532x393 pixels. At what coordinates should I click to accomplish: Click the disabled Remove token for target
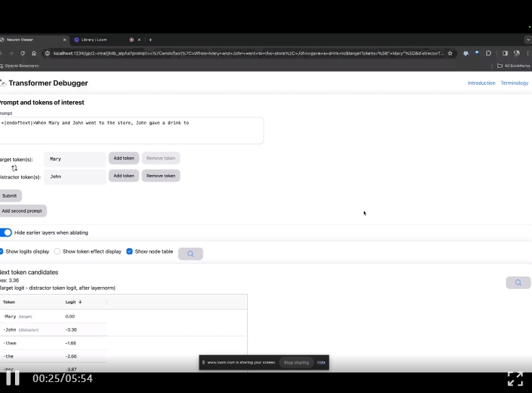point(160,159)
